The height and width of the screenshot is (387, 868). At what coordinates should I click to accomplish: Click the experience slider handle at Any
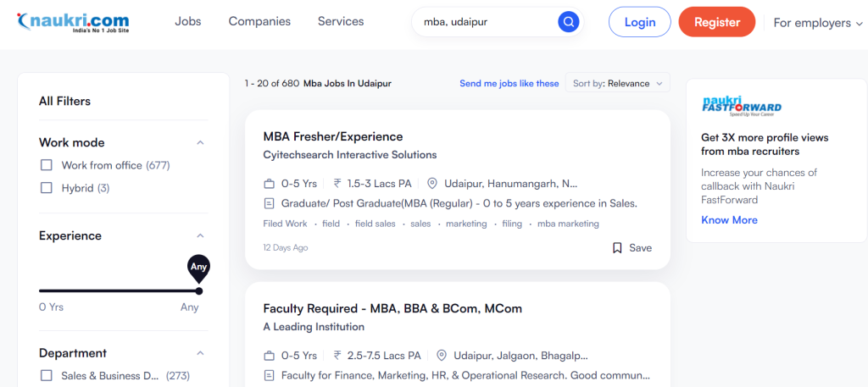coord(198,290)
